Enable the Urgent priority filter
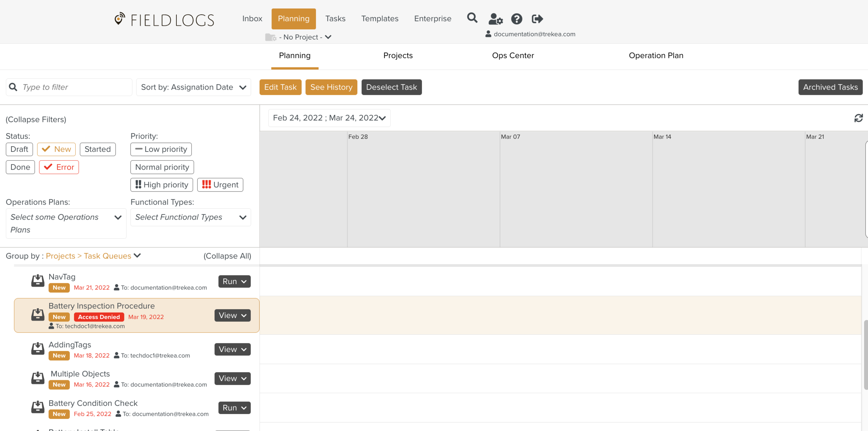 [x=220, y=185]
